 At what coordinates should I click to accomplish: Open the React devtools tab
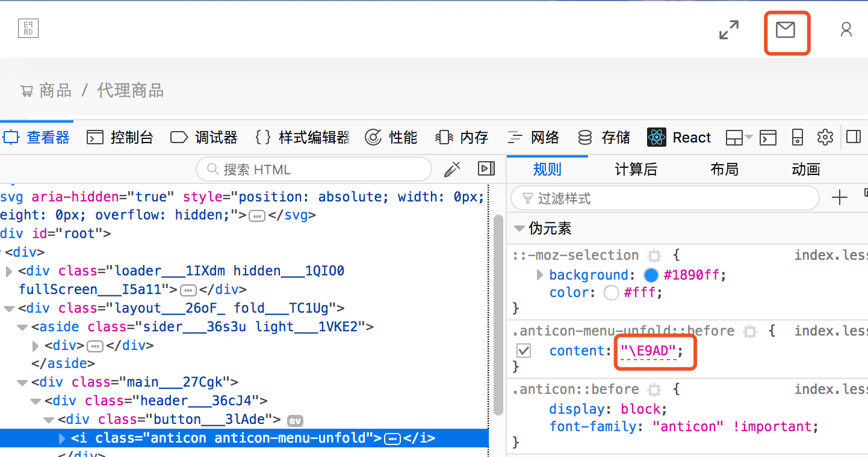point(679,138)
